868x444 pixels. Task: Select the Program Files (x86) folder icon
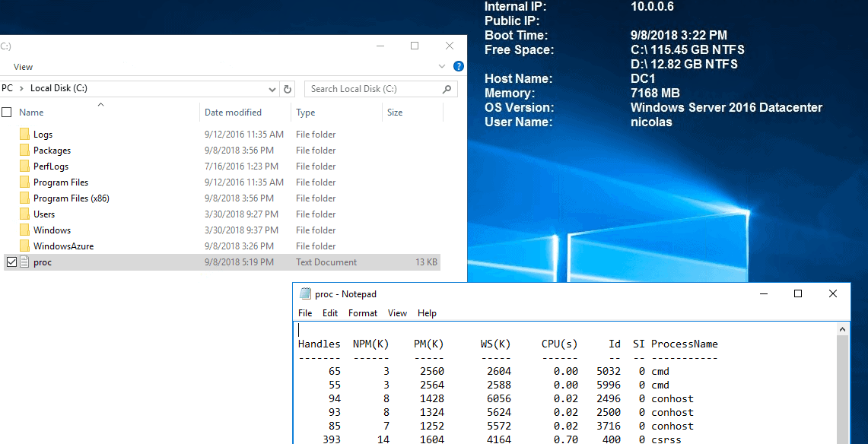24,198
